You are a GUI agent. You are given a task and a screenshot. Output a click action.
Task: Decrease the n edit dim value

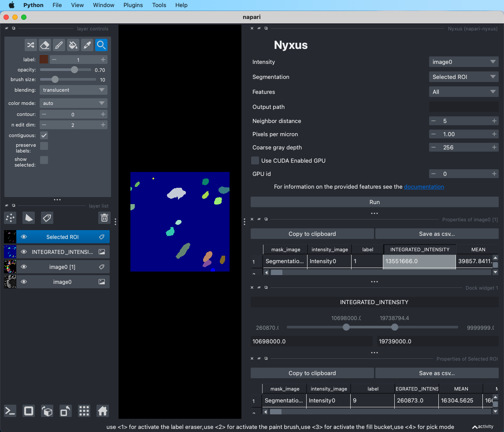click(x=44, y=125)
